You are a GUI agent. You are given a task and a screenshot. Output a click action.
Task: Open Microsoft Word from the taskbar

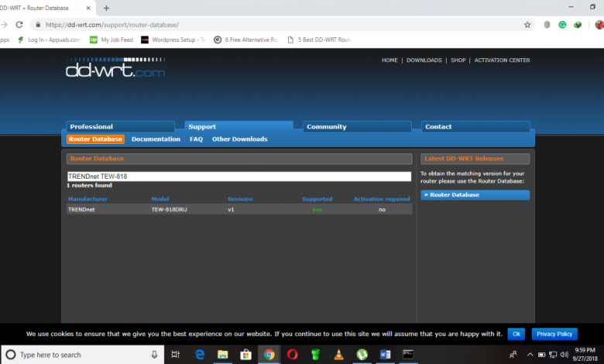click(385, 355)
